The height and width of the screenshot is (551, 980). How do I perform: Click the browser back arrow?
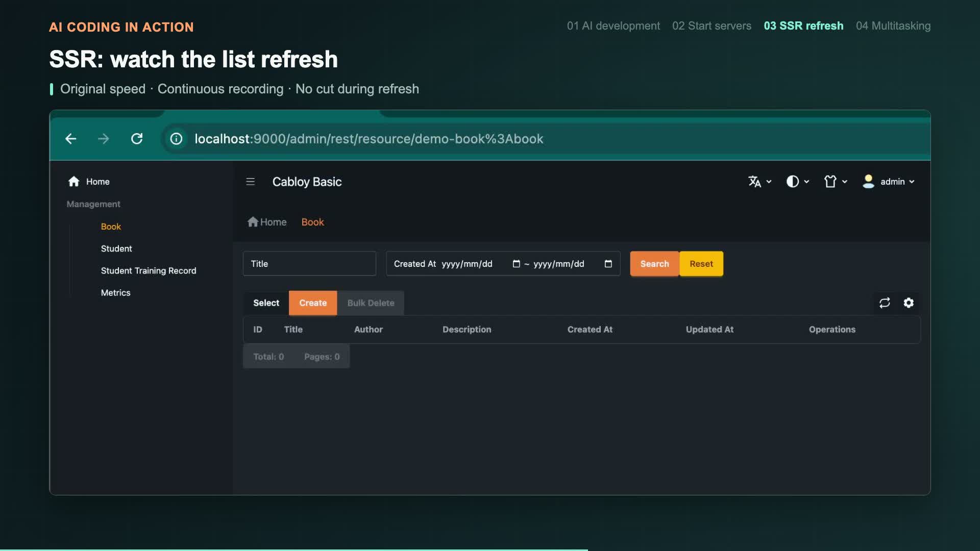[x=70, y=139]
